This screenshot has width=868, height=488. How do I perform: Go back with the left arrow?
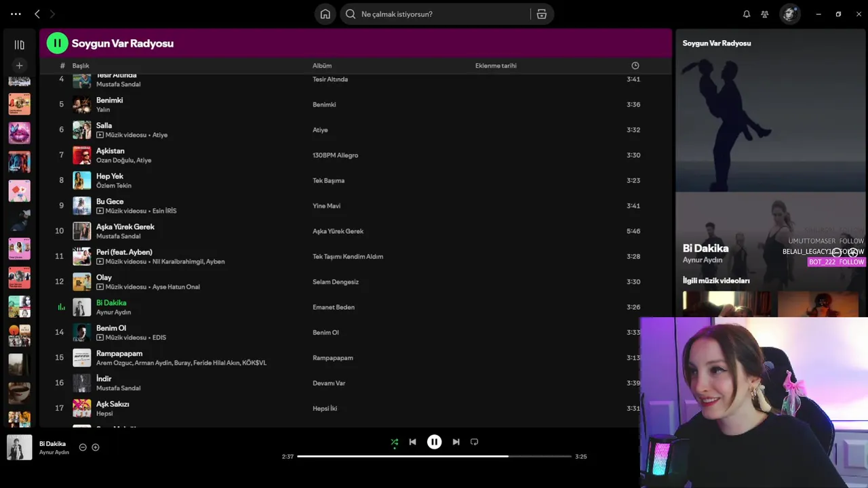(37, 14)
